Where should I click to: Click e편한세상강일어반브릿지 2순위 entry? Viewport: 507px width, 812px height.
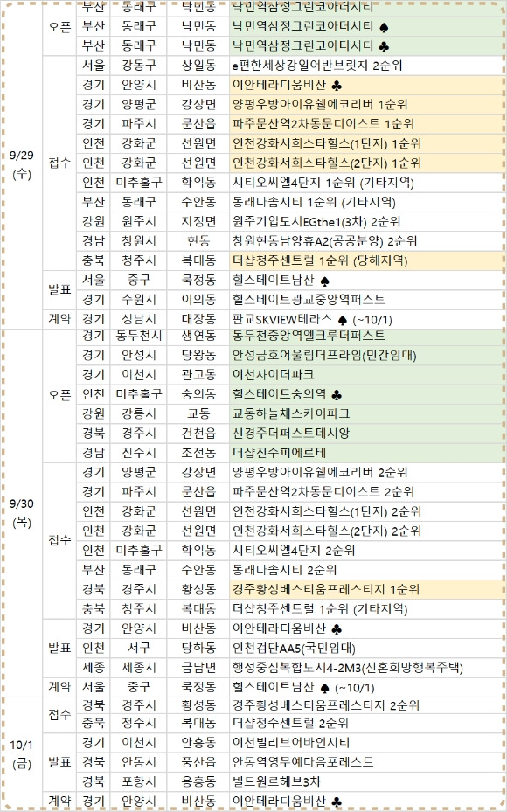pos(317,66)
